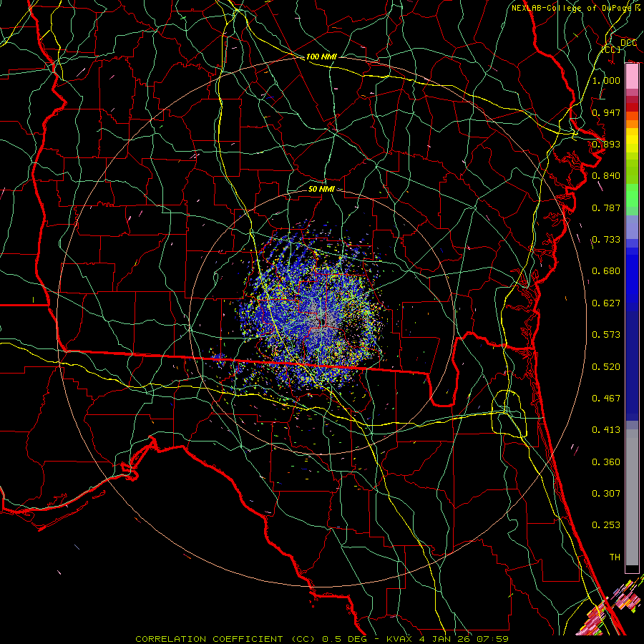Click the 0.413 color scale value
644x644 pixels.
tap(606, 430)
